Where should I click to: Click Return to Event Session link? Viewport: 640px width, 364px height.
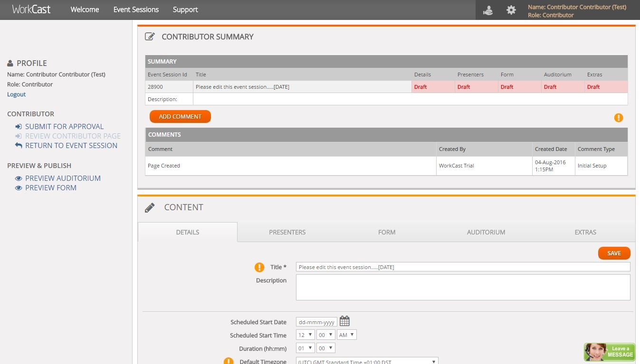pyautogui.click(x=71, y=146)
